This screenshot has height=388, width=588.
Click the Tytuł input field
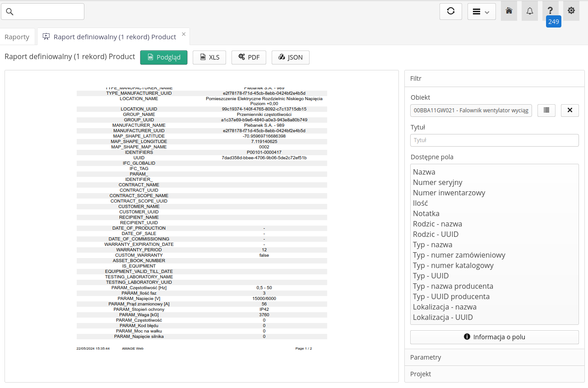494,140
